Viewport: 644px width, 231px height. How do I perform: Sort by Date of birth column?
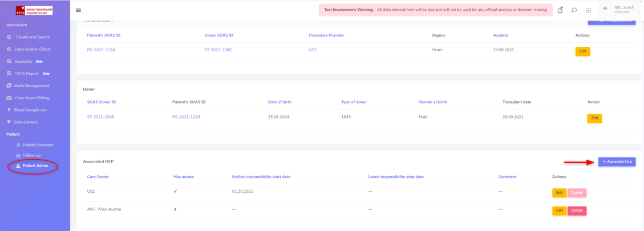280,102
